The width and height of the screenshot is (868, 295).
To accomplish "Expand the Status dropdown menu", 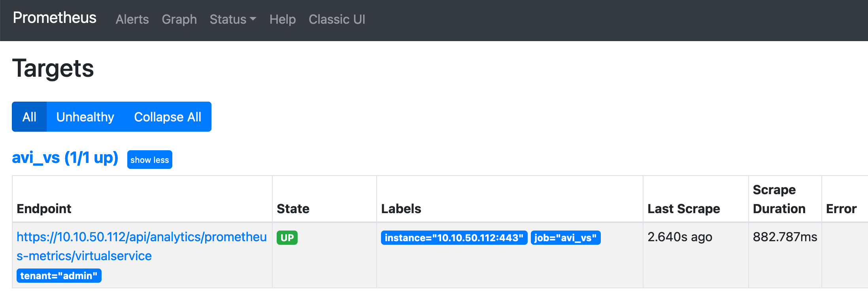I will tap(233, 19).
